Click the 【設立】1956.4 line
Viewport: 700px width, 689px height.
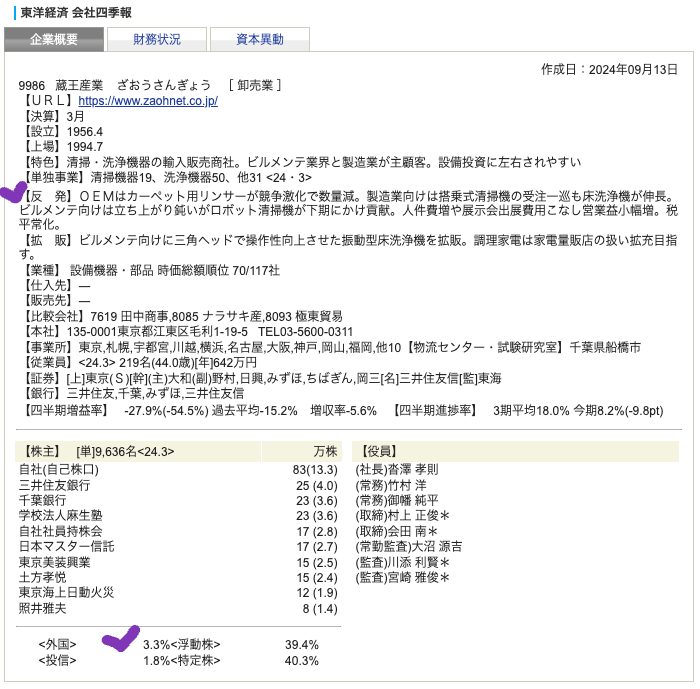coord(62,132)
